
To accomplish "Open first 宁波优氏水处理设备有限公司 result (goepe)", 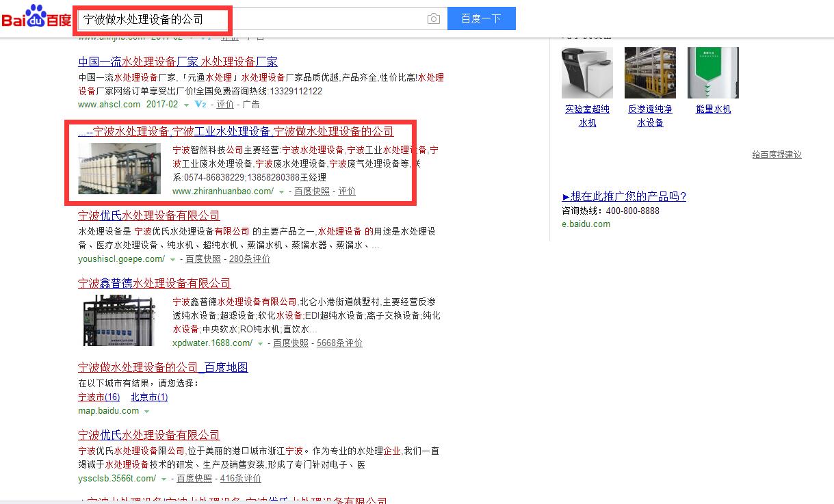I will click(x=149, y=216).
